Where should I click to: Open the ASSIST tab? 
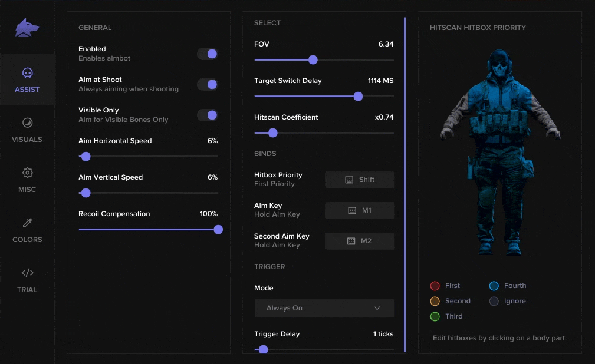[x=27, y=80]
